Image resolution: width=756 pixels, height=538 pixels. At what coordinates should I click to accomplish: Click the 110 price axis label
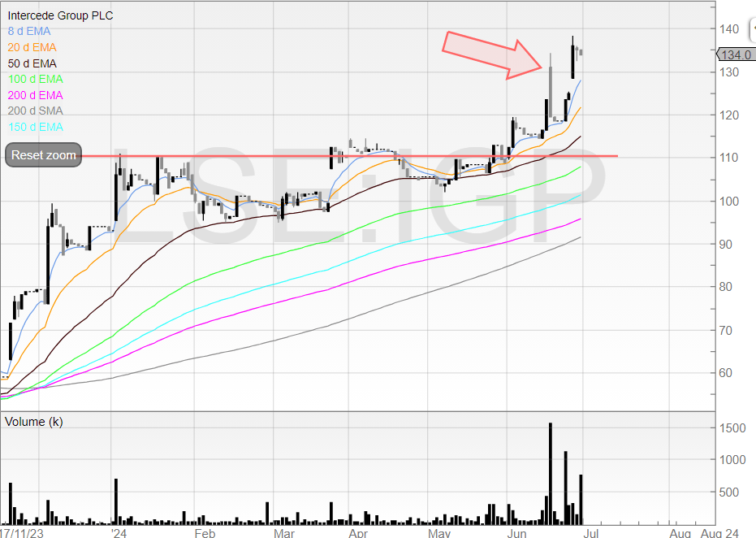pos(728,158)
